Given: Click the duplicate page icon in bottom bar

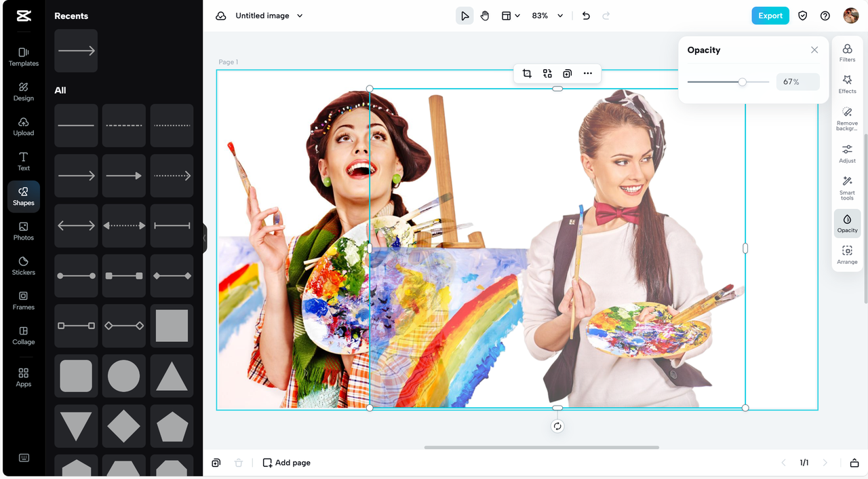Looking at the screenshot, I should 216,463.
